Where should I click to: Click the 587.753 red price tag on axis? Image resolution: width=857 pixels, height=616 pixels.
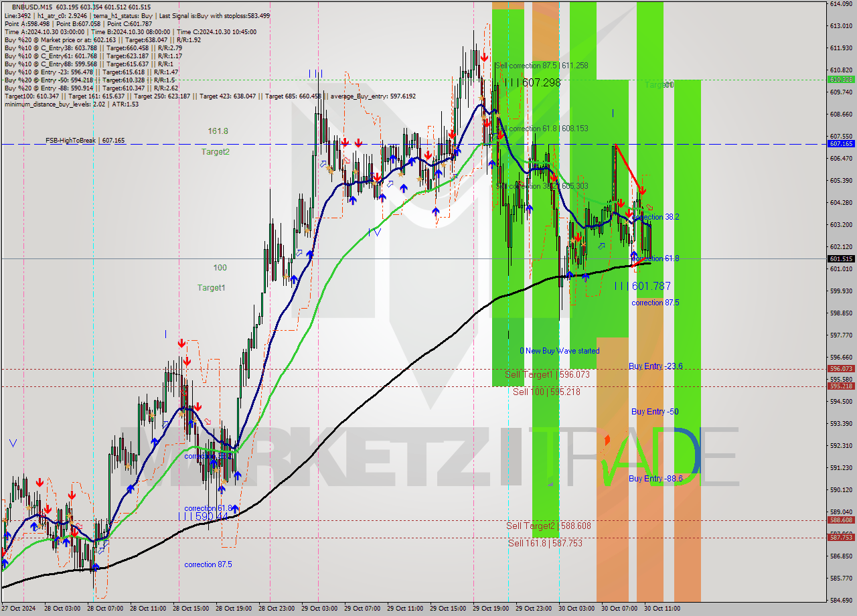pos(841,537)
